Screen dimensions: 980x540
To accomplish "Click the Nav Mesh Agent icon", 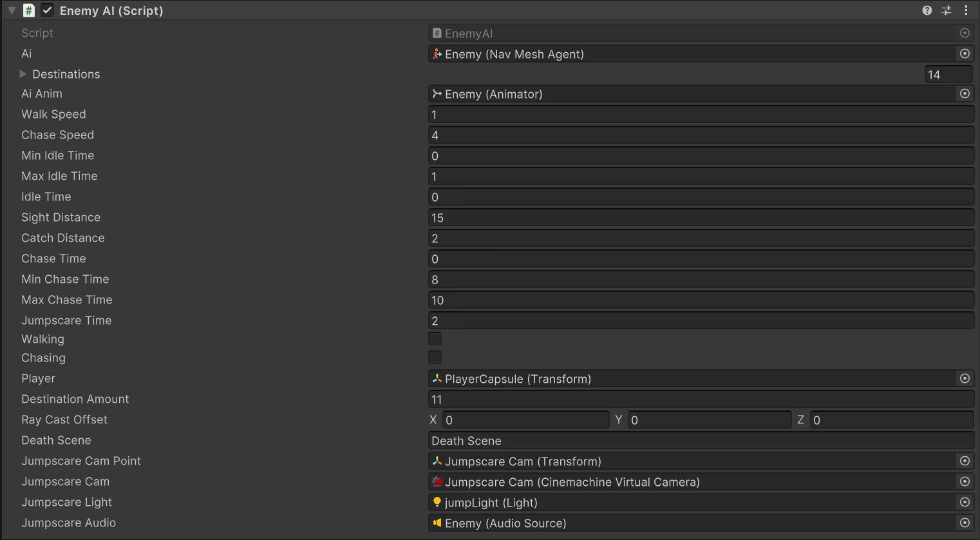I will coord(437,54).
